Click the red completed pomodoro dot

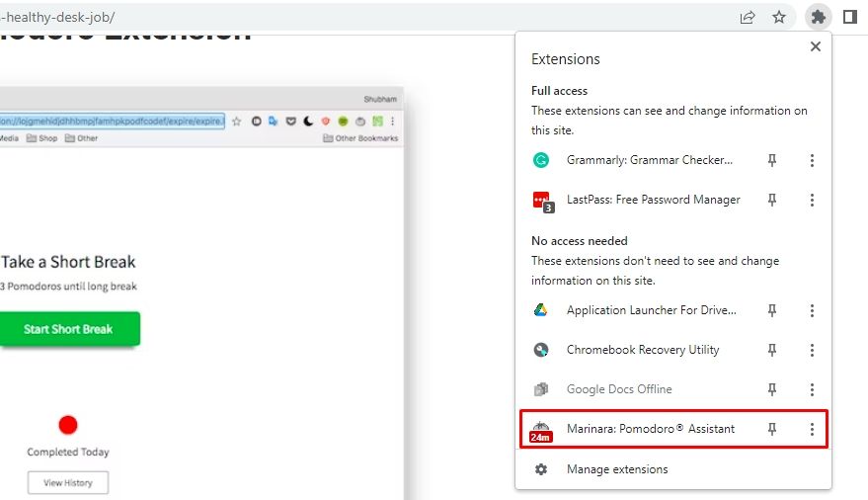[x=68, y=425]
